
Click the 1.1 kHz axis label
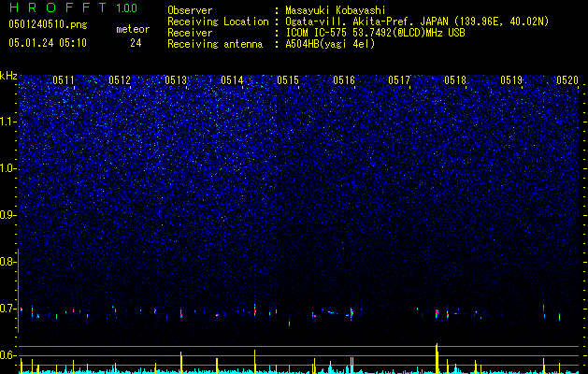(7, 122)
